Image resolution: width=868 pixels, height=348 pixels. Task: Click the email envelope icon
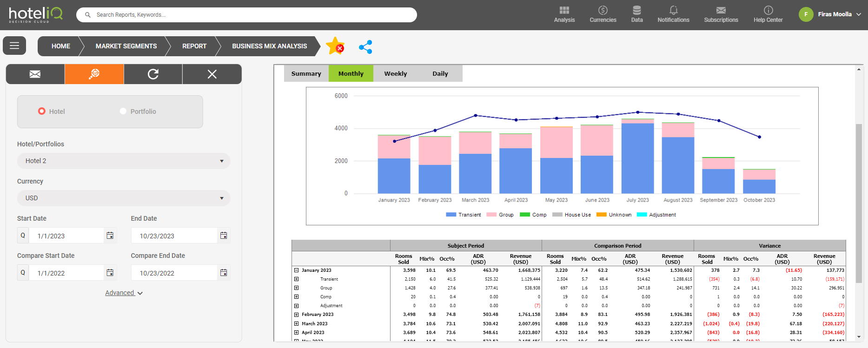pyautogui.click(x=35, y=74)
